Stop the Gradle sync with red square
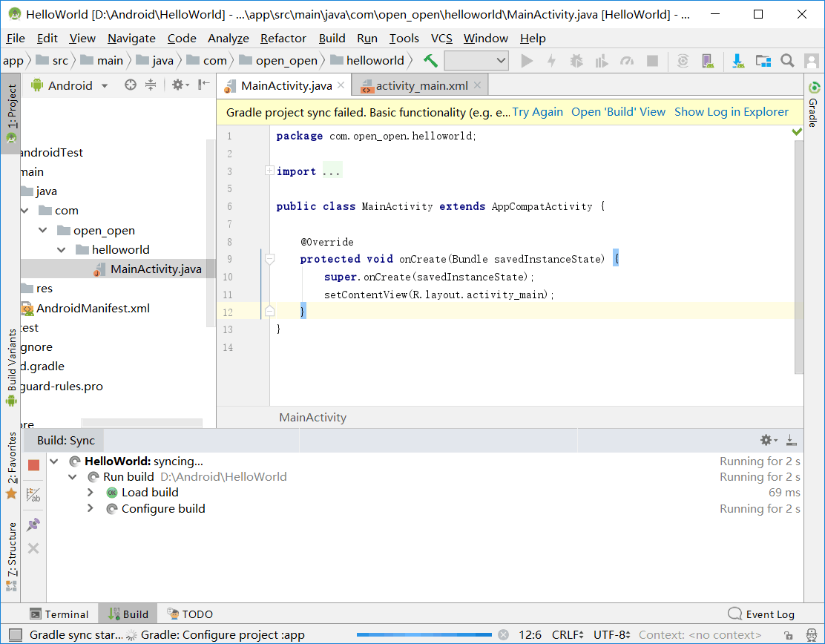Image resolution: width=825 pixels, height=644 pixels. click(33, 465)
